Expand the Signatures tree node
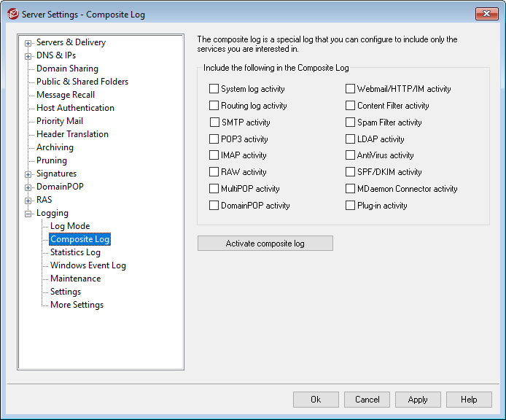Viewport: 506px width, 420px height. (x=28, y=174)
